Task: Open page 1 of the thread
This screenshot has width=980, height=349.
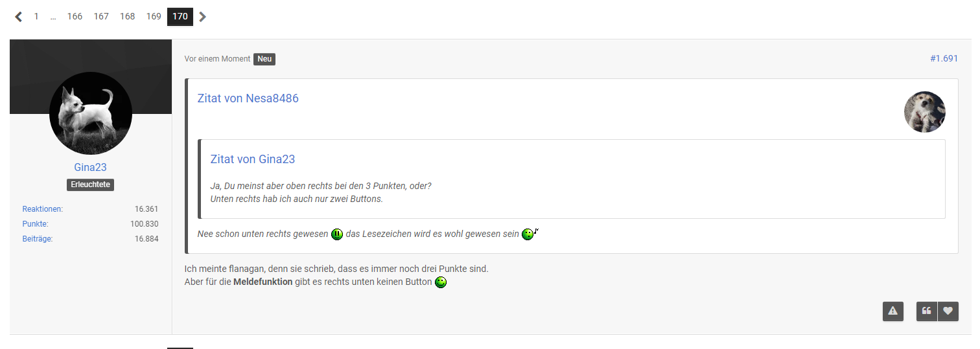Action: pos(36,17)
